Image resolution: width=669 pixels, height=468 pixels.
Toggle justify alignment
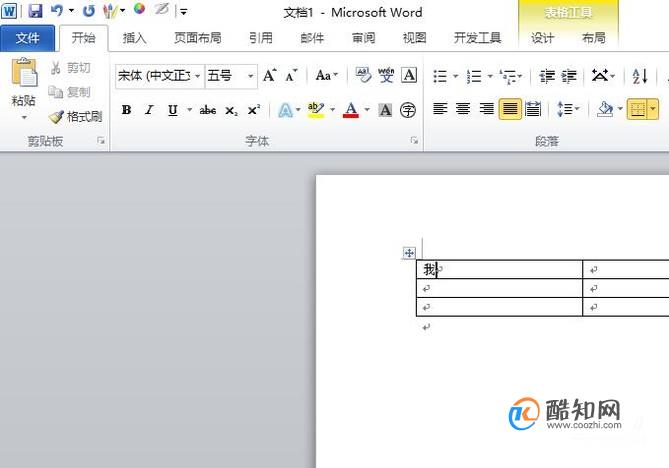(x=510, y=109)
